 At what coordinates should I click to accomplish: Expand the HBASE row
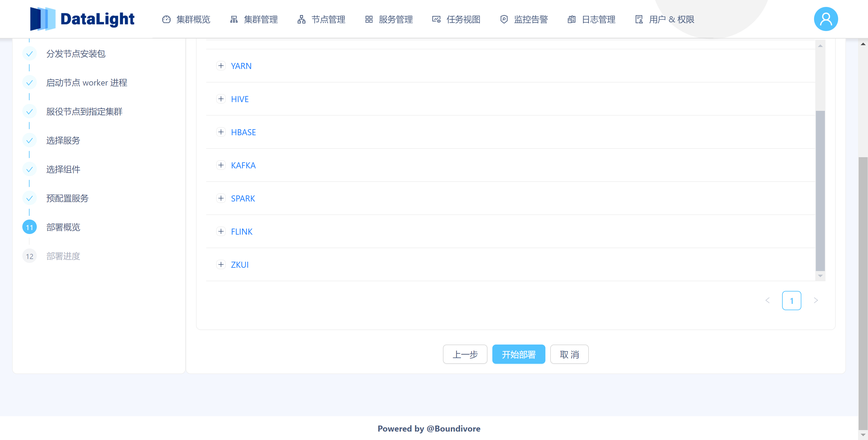tap(221, 132)
